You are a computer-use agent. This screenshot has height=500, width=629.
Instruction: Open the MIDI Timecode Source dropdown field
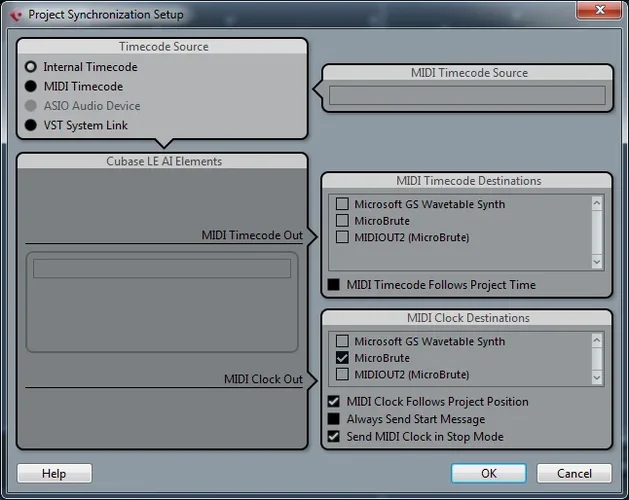467,95
